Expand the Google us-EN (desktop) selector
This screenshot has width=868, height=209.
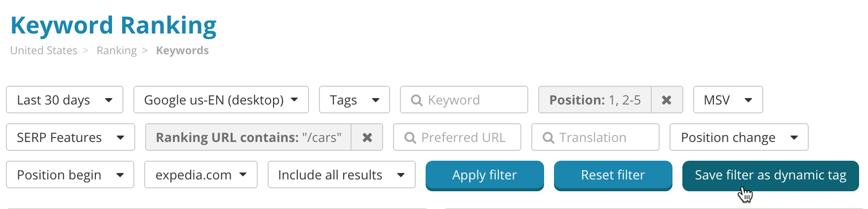[x=221, y=100]
